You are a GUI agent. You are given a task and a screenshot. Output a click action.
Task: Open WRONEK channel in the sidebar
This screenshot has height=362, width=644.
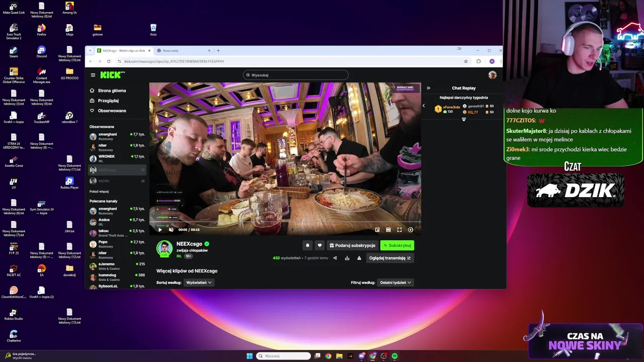117,158
